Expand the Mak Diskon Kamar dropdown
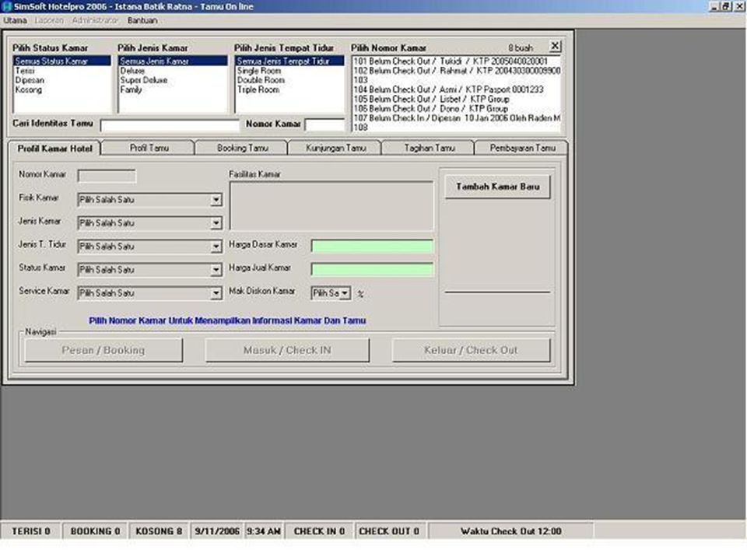The image size is (747, 560). [x=345, y=293]
